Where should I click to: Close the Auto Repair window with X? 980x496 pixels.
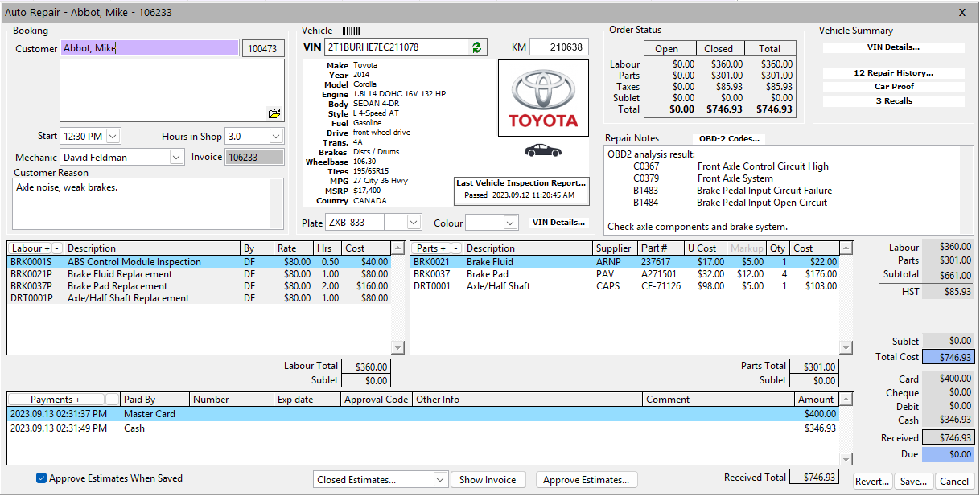click(x=962, y=12)
